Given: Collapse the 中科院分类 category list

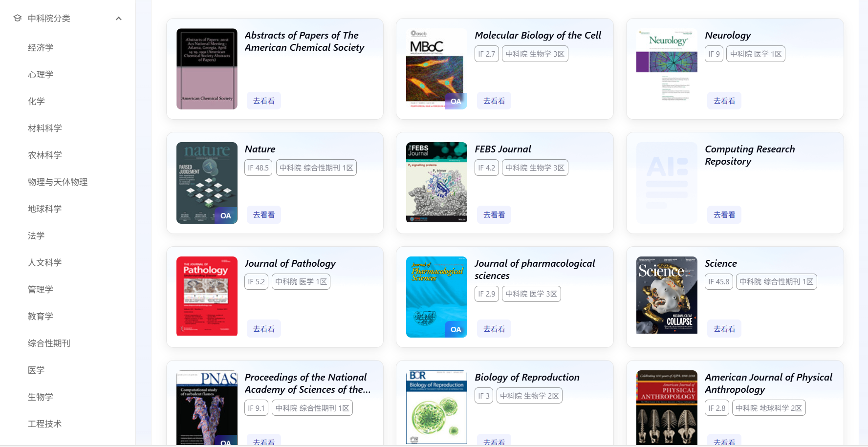Looking at the screenshot, I should click(118, 19).
